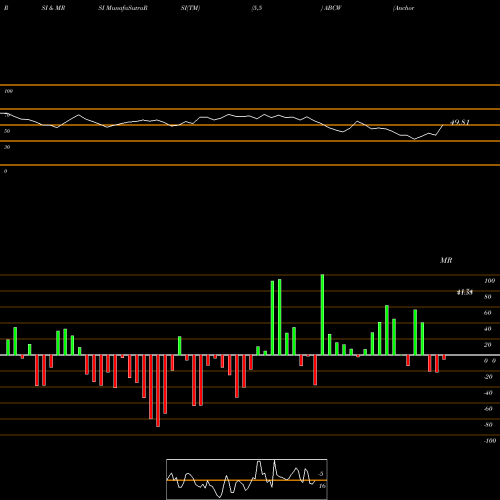This screenshot has width=500, height=500.
Task: Click the -80 label on MR axis
Action: (x=488, y=425)
